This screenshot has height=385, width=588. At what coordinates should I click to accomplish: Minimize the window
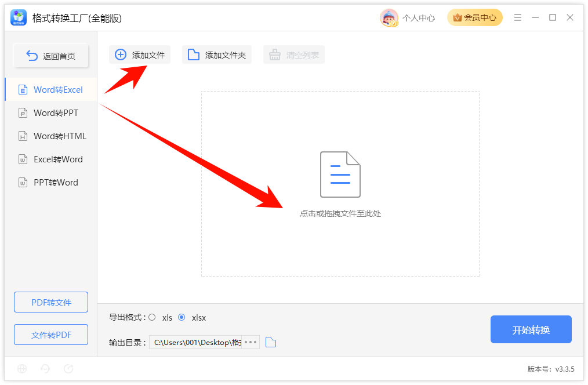[x=535, y=17]
